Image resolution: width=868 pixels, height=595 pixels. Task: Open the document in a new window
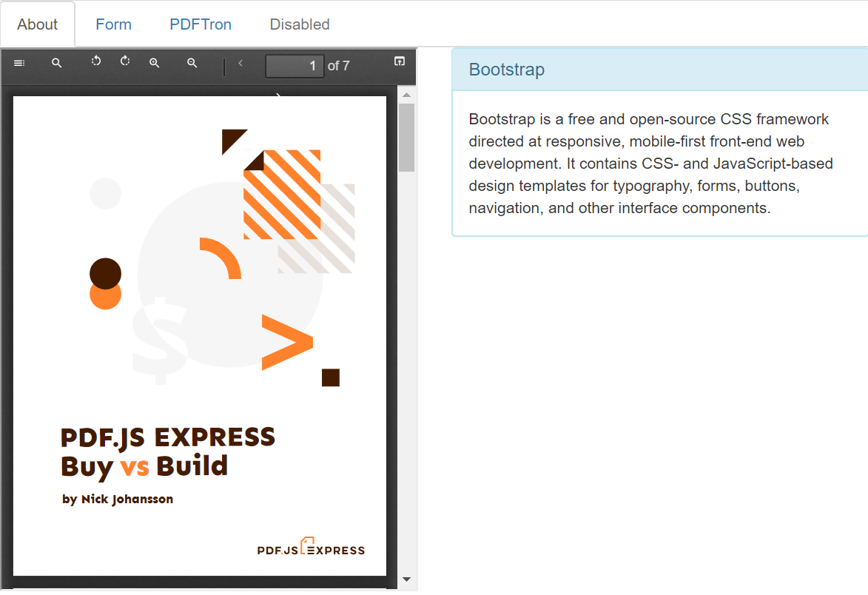pyautogui.click(x=399, y=61)
